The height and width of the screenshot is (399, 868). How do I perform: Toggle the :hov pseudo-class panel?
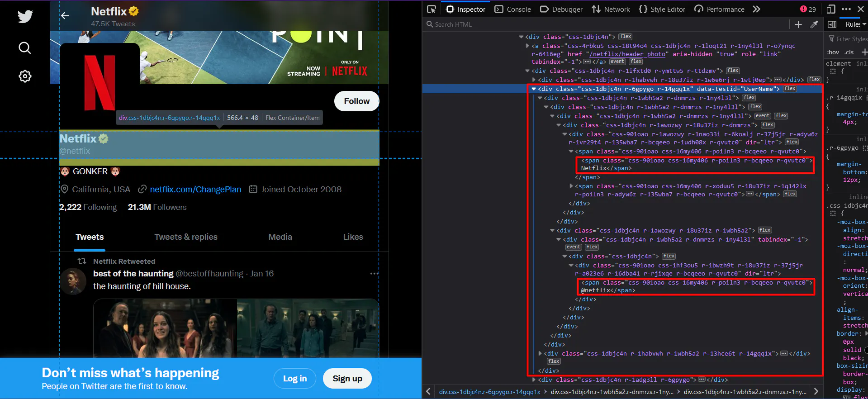pos(833,52)
